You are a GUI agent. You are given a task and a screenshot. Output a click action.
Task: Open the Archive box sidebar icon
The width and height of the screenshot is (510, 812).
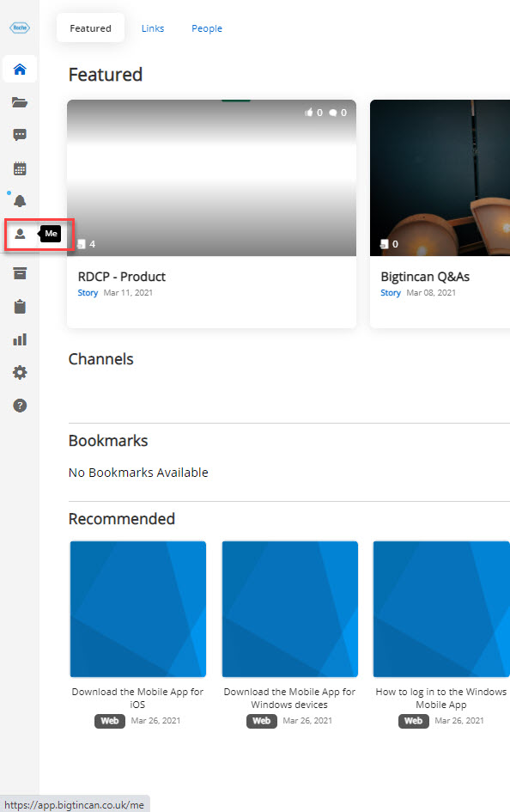(20, 273)
